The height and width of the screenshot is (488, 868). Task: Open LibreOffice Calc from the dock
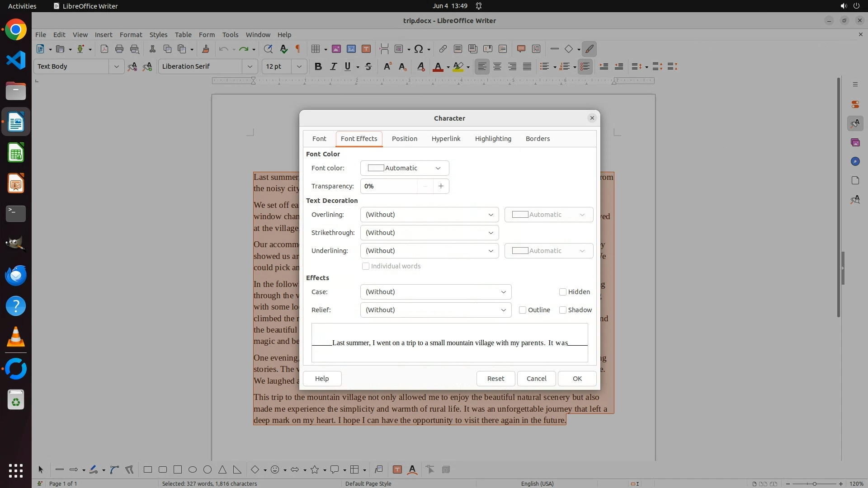click(16, 153)
